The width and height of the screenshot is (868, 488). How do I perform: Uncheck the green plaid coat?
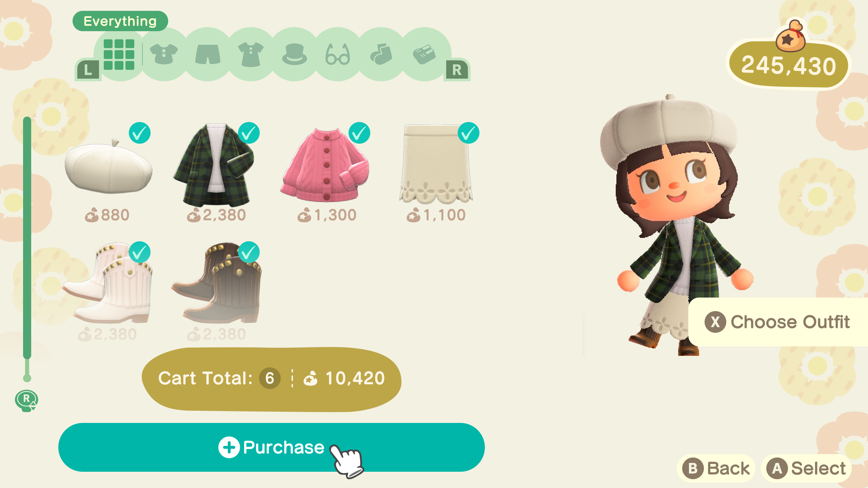pyautogui.click(x=249, y=133)
